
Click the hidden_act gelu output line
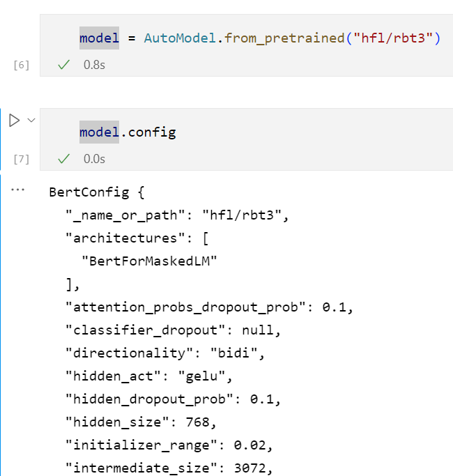coord(148,376)
